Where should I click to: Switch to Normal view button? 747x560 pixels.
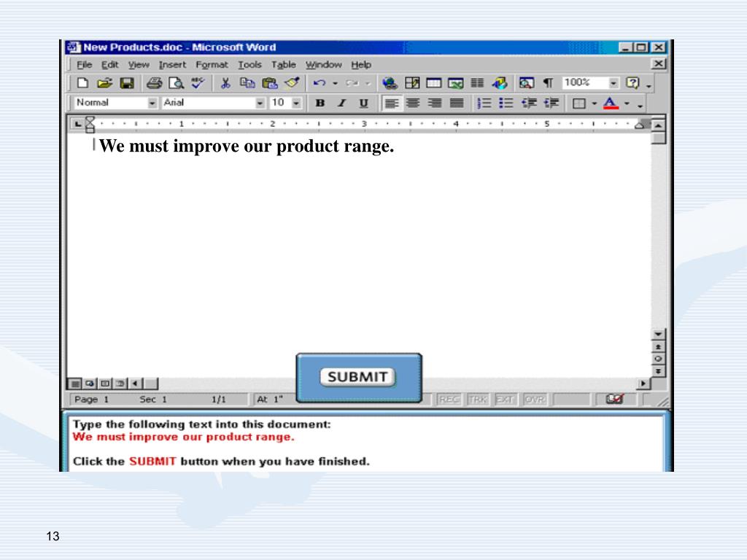(x=75, y=384)
